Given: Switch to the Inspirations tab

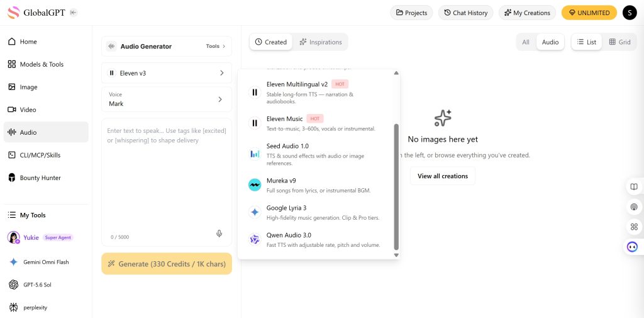Looking at the screenshot, I should 320,42.
